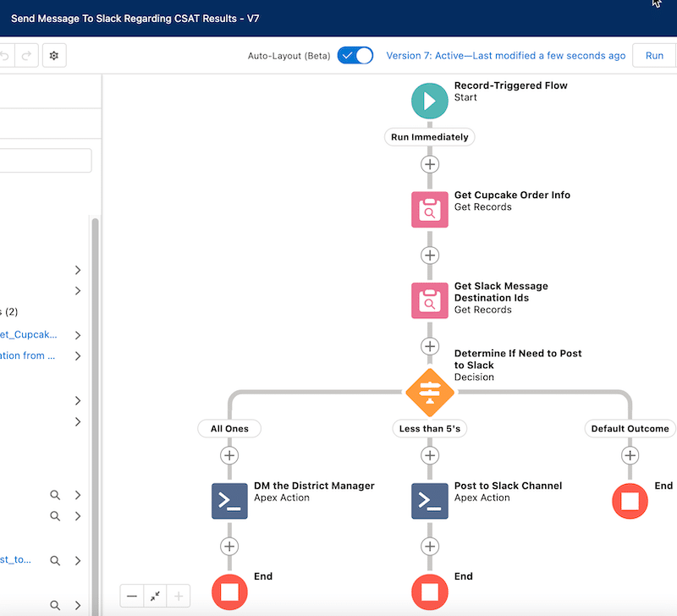Add element under All Ones outcome
The width and height of the screenshot is (677, 616).
pyautogui.click(x=229, y=455)
